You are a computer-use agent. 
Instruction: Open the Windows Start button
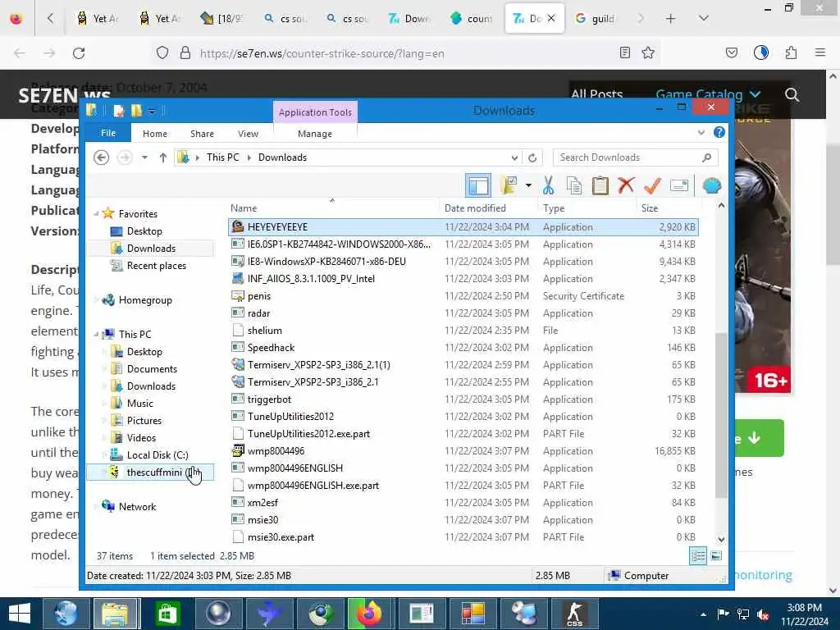click(20, 614)
